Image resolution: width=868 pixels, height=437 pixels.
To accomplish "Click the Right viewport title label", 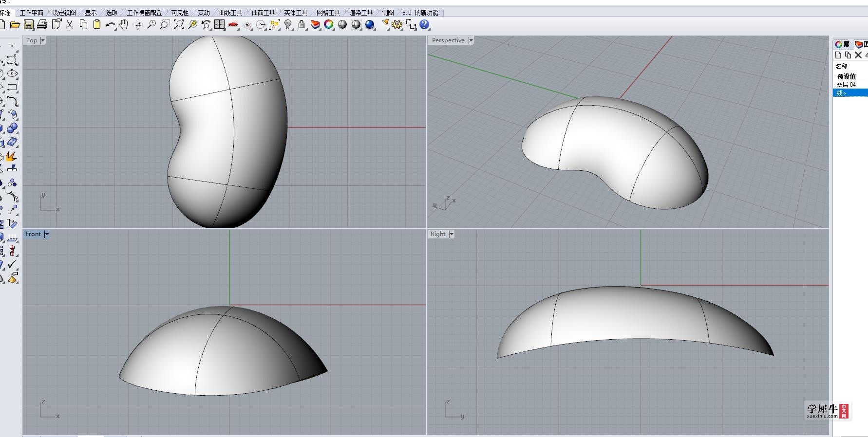I will (x=438, y=234).
